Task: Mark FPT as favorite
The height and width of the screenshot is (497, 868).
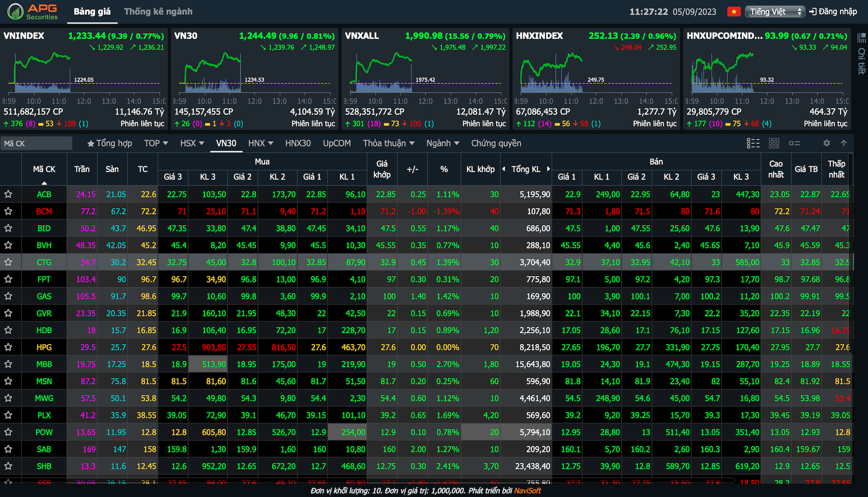Action: [x=8, y=279]
